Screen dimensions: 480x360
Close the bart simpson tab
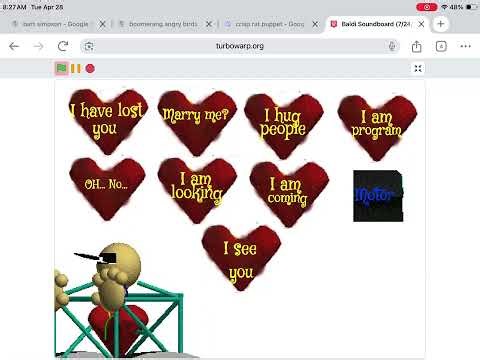click(x=102, y=24)
